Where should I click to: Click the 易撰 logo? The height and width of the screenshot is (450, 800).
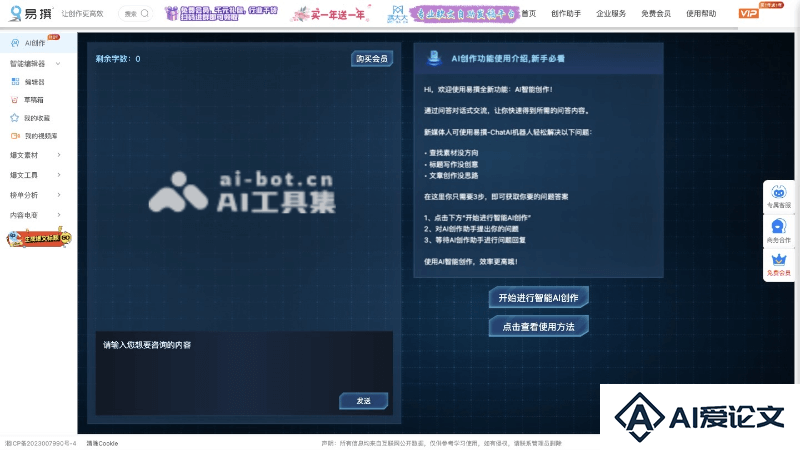pyautogui.click(x=31, y=13)
